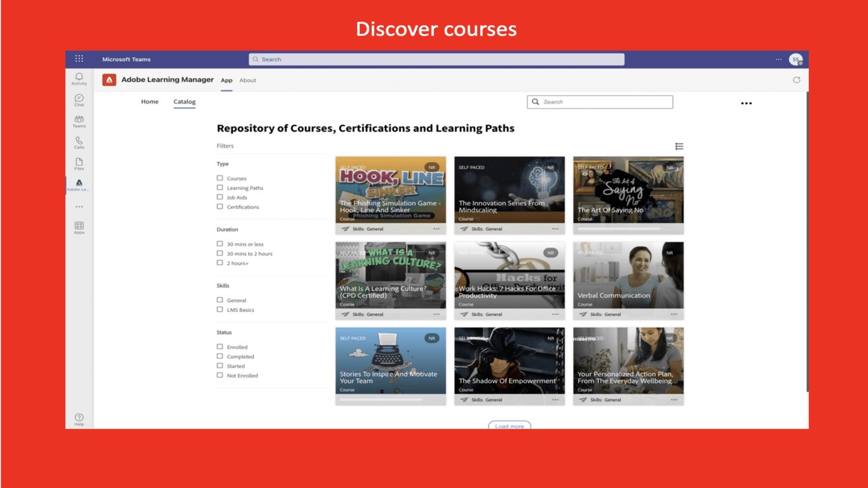
Task: Check the Enrolled status filter
Action: [x=220, y=346]
